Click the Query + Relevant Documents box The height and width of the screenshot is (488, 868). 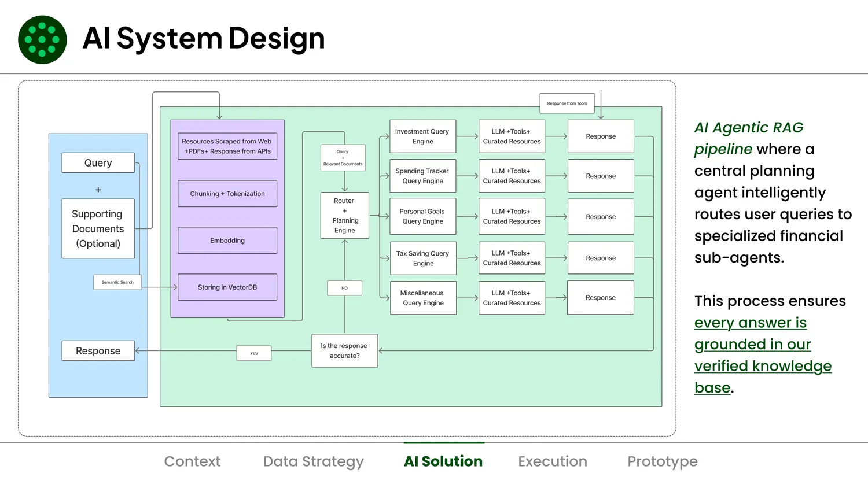click(x=343, y=158)
